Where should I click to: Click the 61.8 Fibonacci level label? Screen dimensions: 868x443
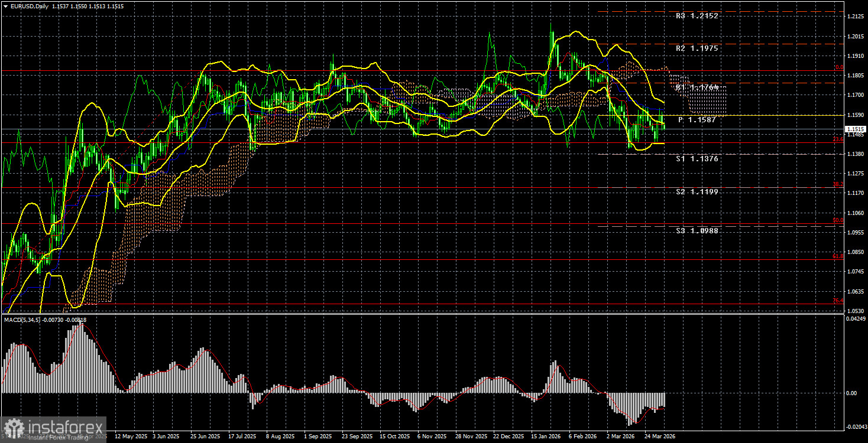[838, 256]
